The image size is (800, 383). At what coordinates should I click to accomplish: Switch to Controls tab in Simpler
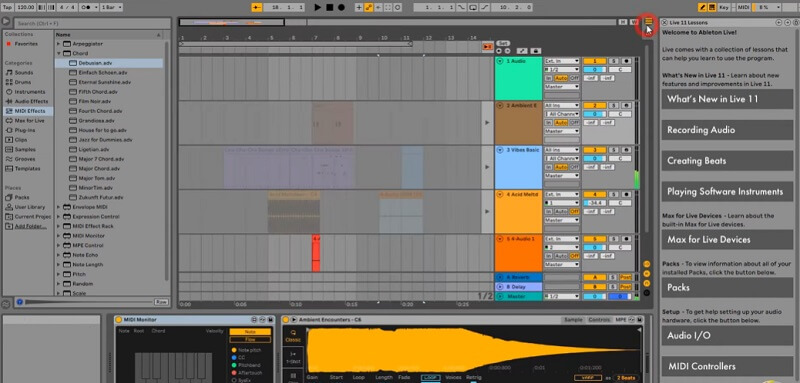[599, 320]
